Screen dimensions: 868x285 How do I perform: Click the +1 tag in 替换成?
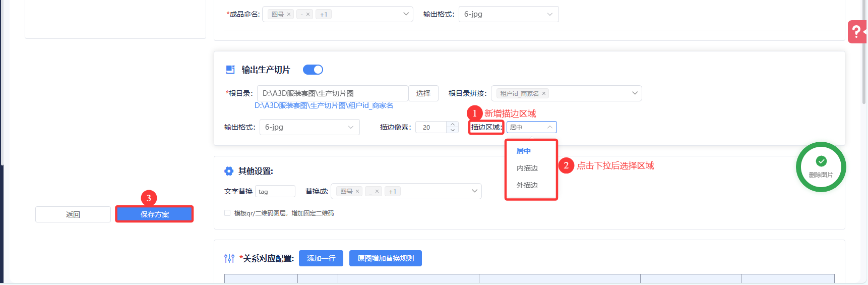(x=393, y=191)
